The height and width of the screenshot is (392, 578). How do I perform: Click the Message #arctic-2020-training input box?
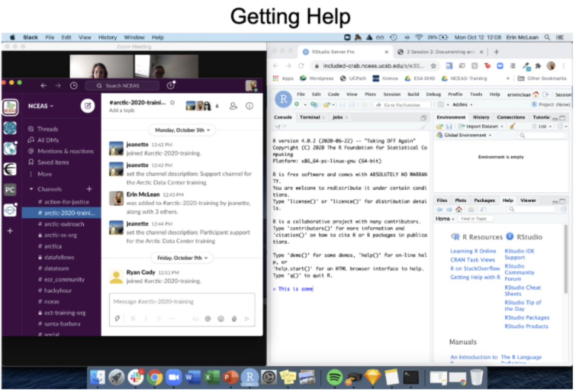(x=182, y=302)
